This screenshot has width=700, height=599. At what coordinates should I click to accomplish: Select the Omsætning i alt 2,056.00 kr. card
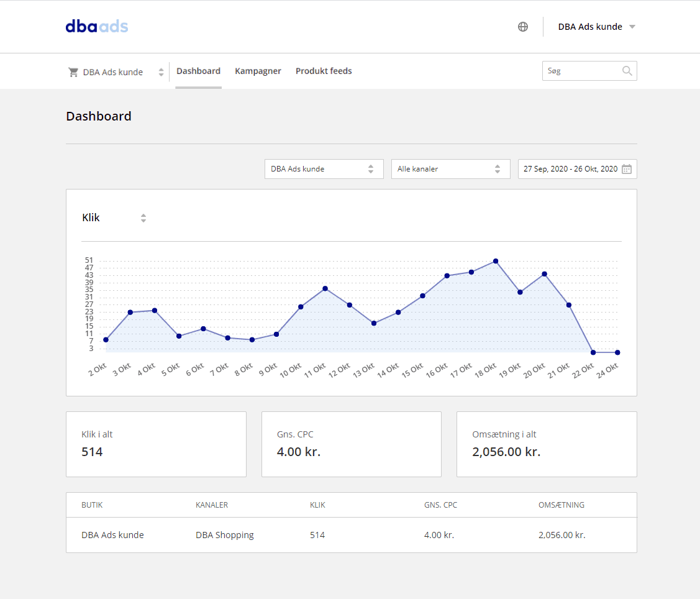547,444
